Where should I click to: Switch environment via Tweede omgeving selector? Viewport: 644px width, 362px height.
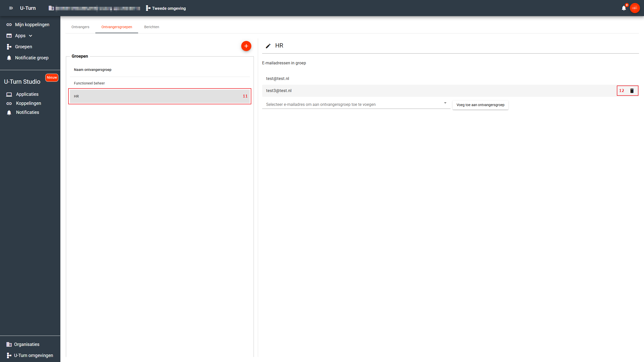pos(166,8)
